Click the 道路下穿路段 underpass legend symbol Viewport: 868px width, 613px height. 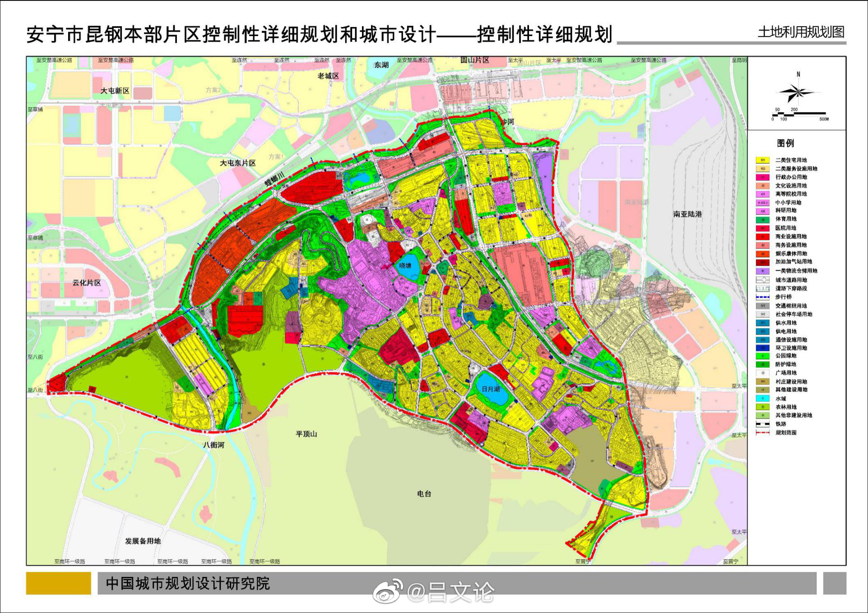pyautogui.click(x=763, y=288)
